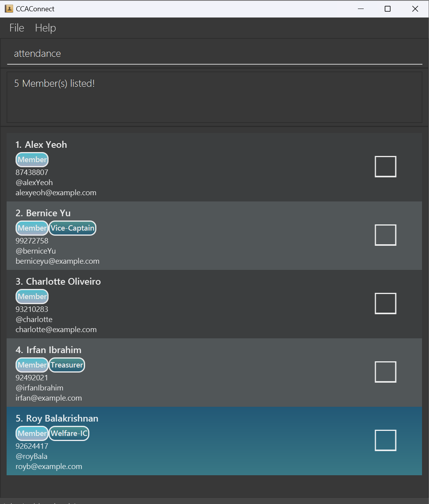
Task: Toggle Irfan Ibrahim's attendance checkbox
Action: tap(385, 372)
